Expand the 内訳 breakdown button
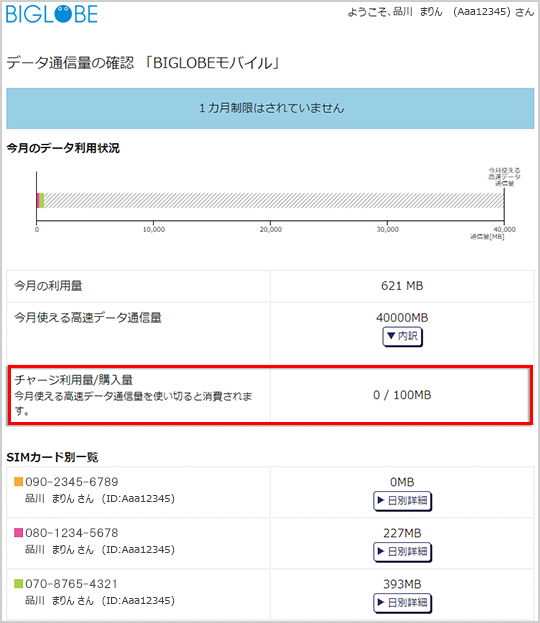The image size is (540, 623). click(402, 337)
